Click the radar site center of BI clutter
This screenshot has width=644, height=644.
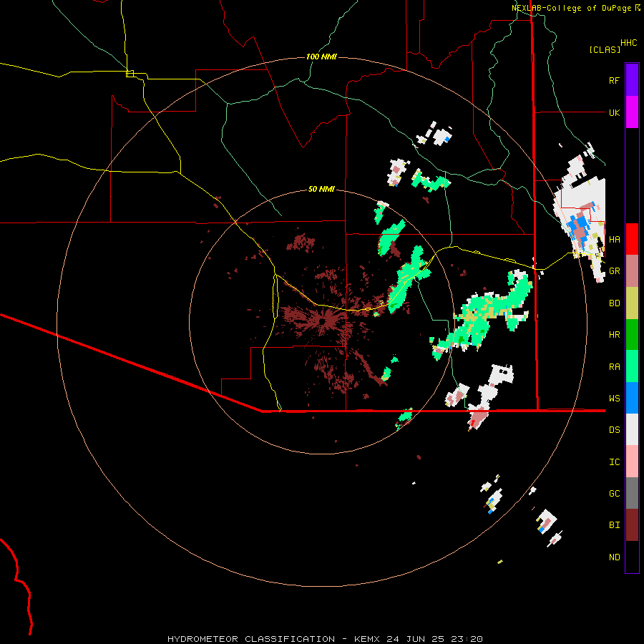pyautogui.click(x=321, y=321)
